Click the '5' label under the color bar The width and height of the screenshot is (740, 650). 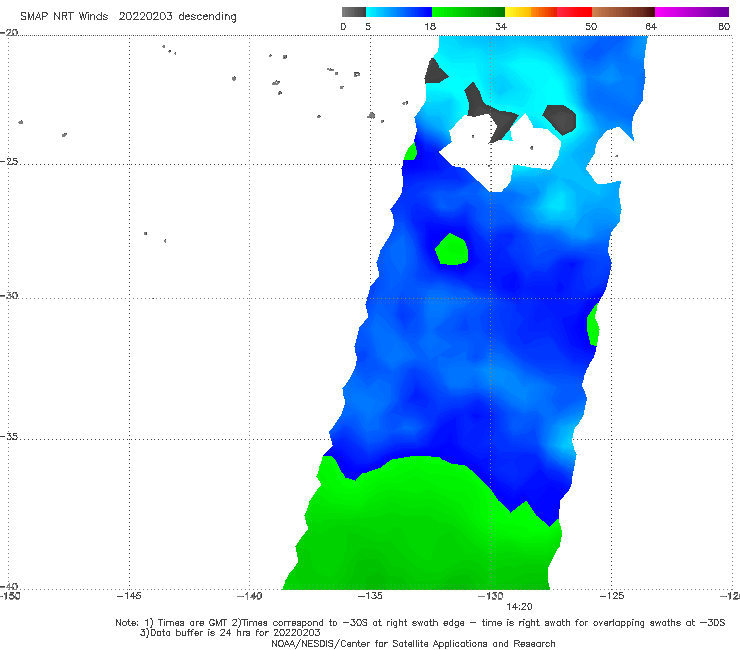[368, 26]
